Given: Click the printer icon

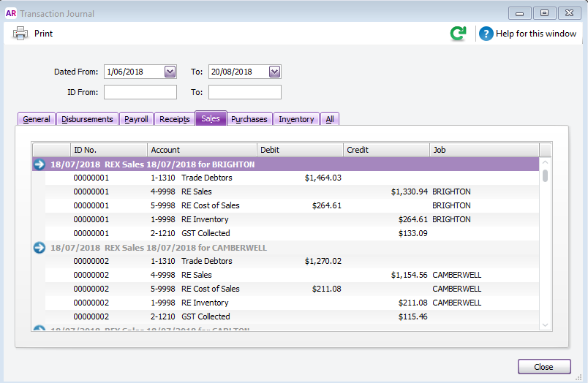Looking at the screenshot, I should pos(20,34).
